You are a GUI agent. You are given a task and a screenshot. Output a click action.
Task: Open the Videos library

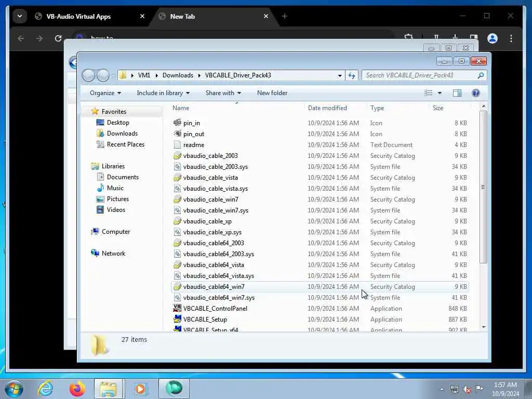point(116,210)
